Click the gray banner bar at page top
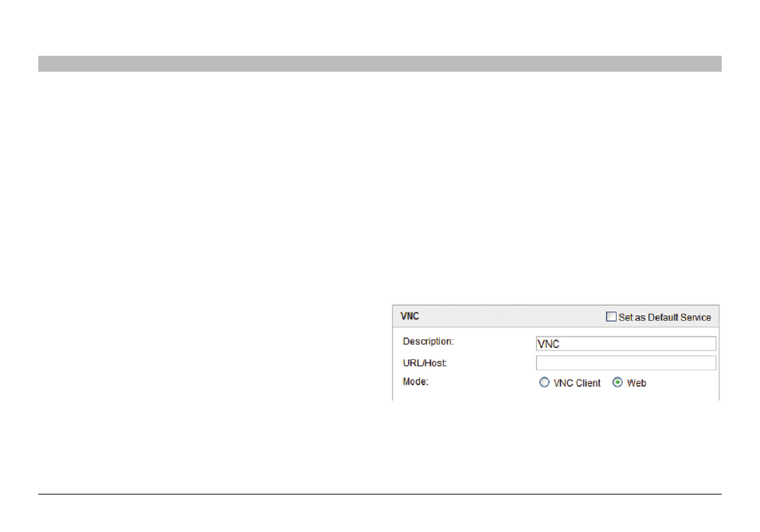 (379, 64)
